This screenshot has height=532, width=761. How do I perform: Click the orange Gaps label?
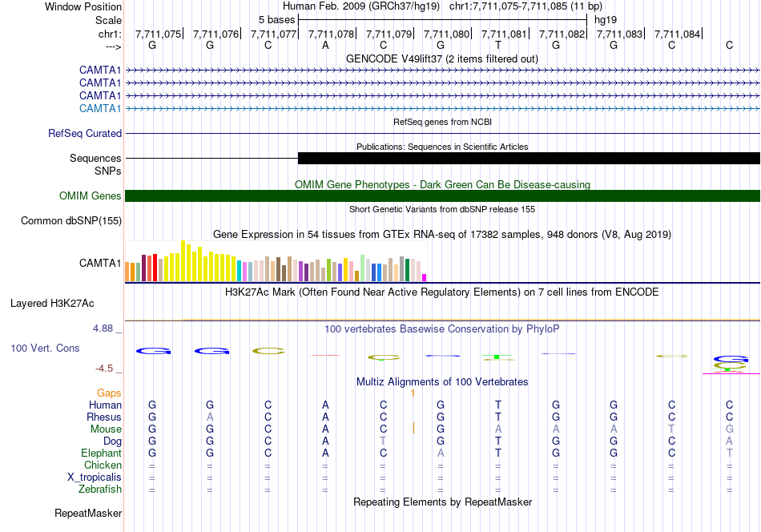point(109,393)
